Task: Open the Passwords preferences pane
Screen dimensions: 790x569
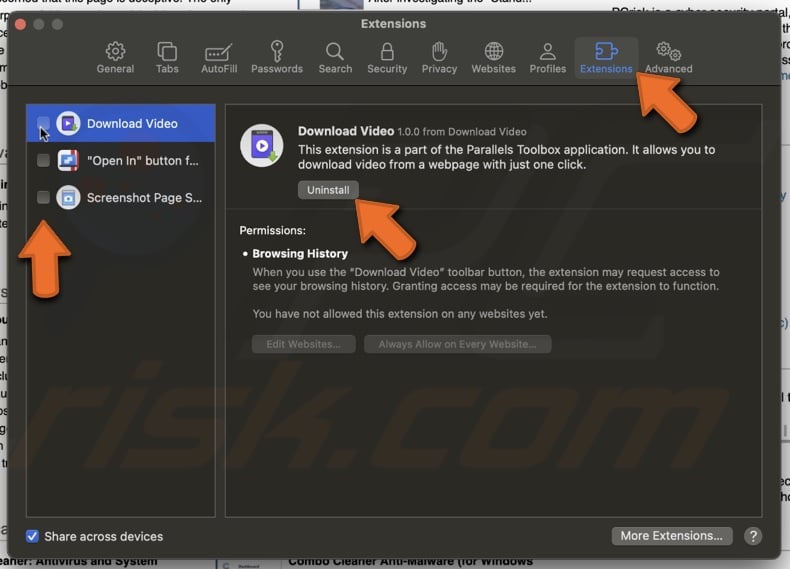Action: pyautogui.click(x=277, y=58)
